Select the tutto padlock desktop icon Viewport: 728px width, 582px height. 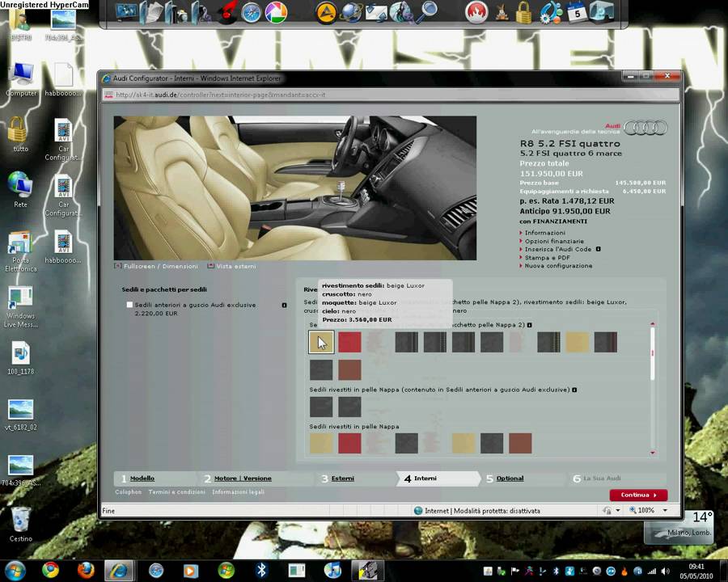point(19,134)
